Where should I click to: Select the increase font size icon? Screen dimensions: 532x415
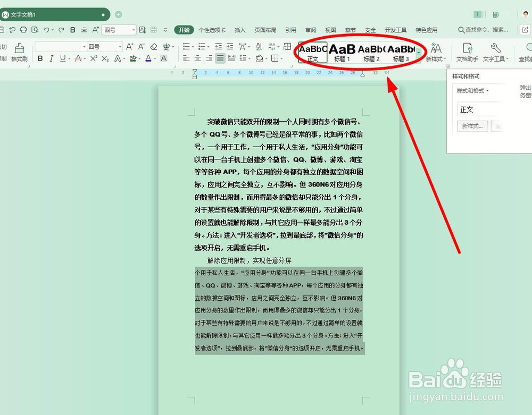[129, 46]
